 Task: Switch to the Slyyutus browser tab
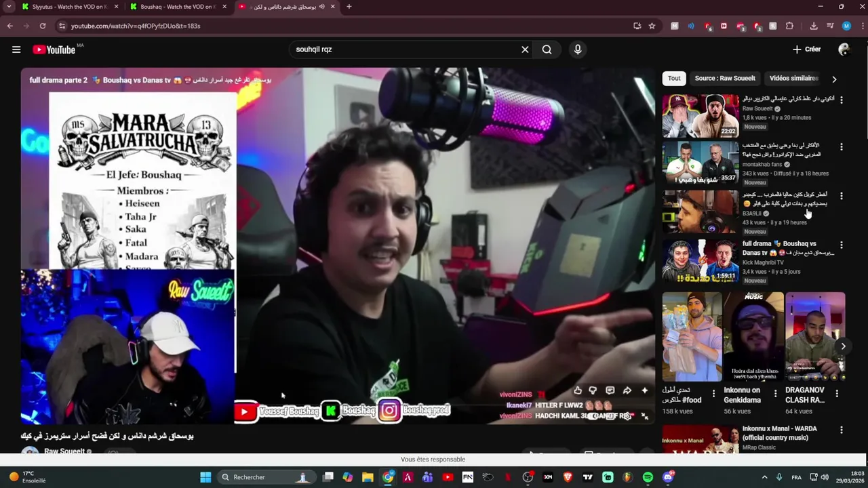point(68,7)
